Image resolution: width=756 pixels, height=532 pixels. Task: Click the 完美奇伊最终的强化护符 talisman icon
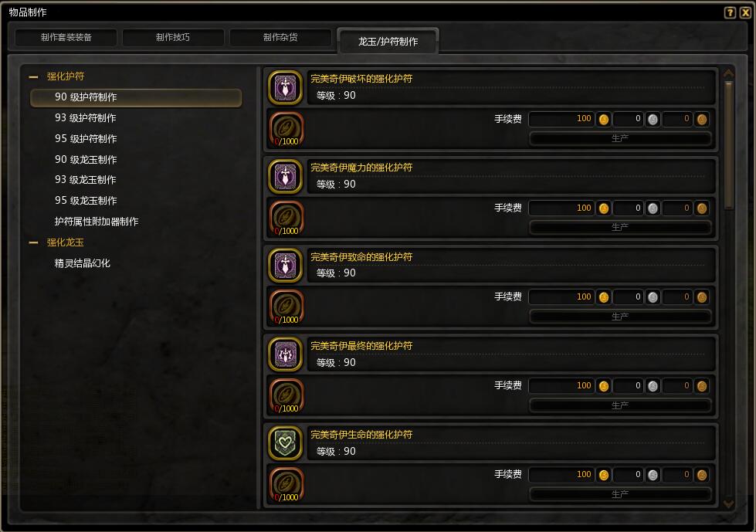click(285, 354)
